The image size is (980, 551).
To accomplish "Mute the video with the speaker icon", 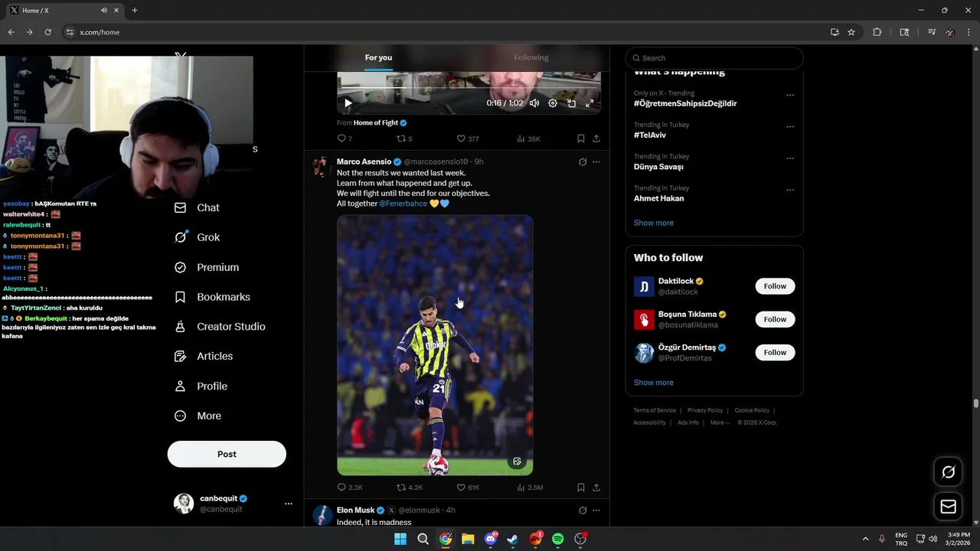I will coord(534,103).
